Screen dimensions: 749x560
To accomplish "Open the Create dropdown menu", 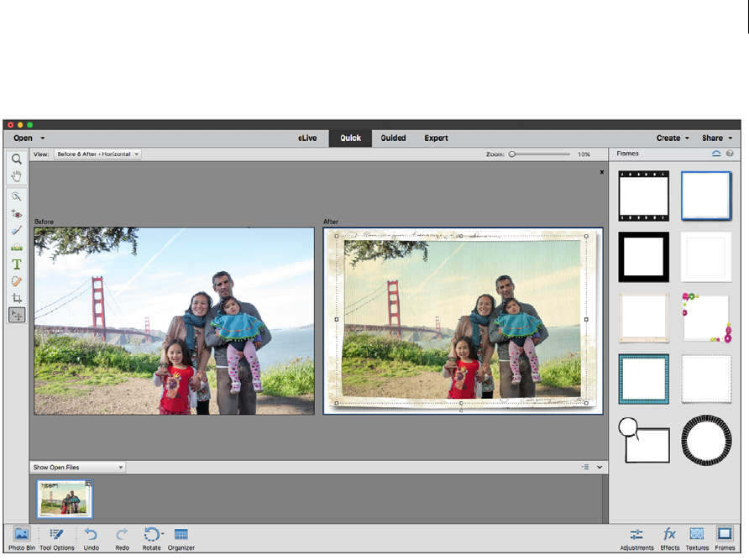I will (673, 138).
